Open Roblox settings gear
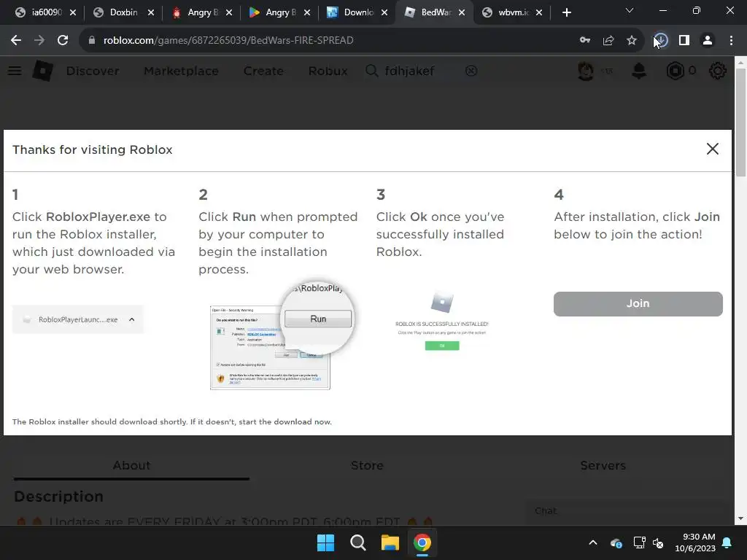Screen dimensions: 747x560 [718, 71]
